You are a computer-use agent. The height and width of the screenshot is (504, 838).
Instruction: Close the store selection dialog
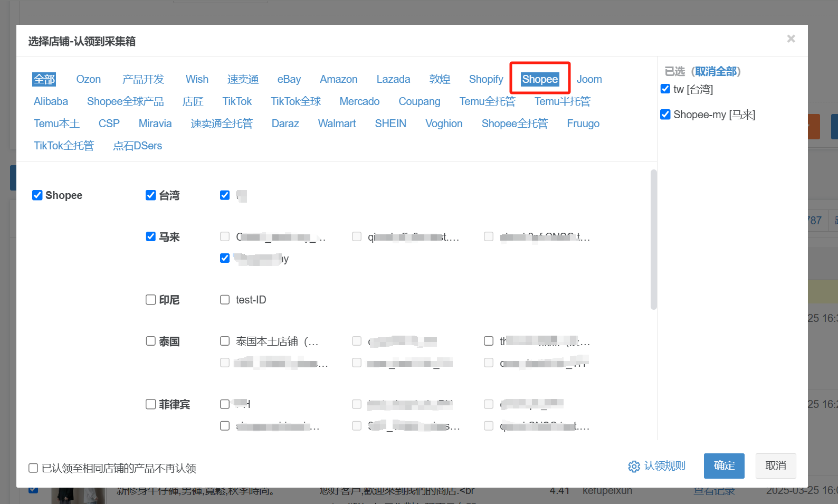(791, 39)
